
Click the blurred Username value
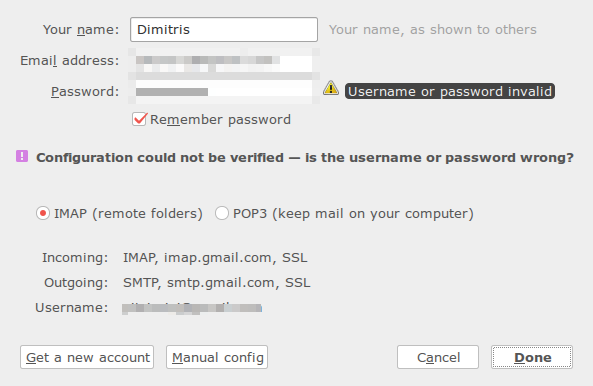[x=192, y=308]
